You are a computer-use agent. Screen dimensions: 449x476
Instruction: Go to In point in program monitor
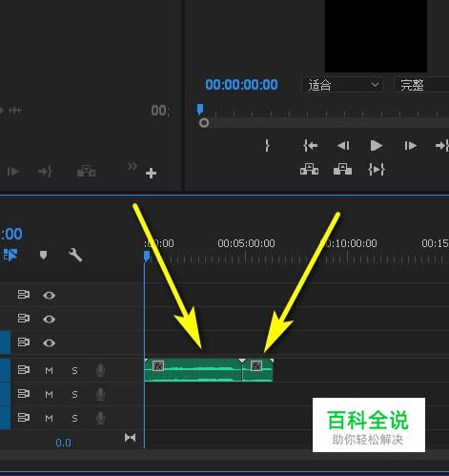pos(310,146)
